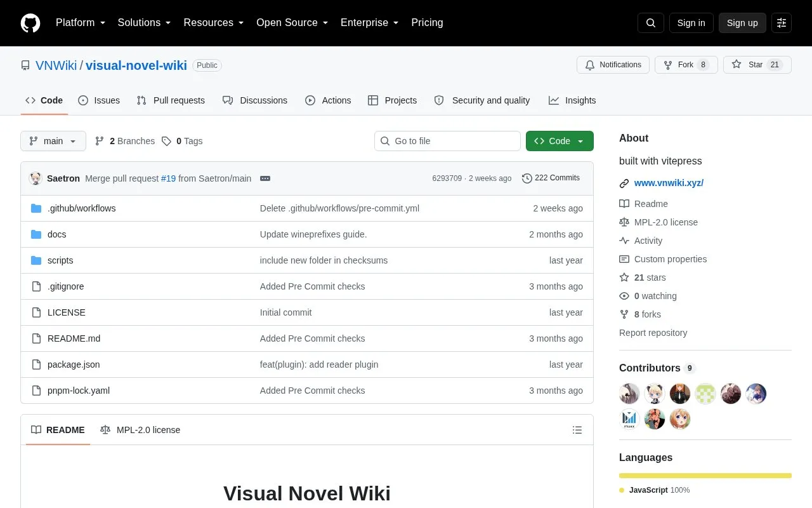
Task: Expand the Resources dropdown
Action: pos(214,23)
